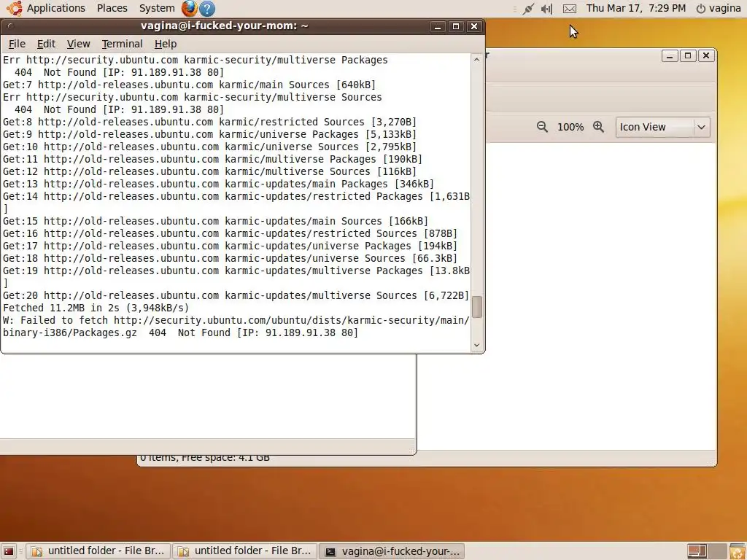Image resolution: width=747 pixels, height=560 pixels.
Task: Zoom out in the file browser
Action: click(542, 127)
